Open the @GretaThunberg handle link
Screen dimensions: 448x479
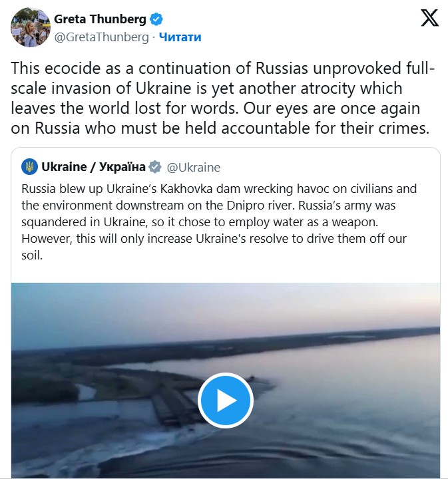click(101, 37)
